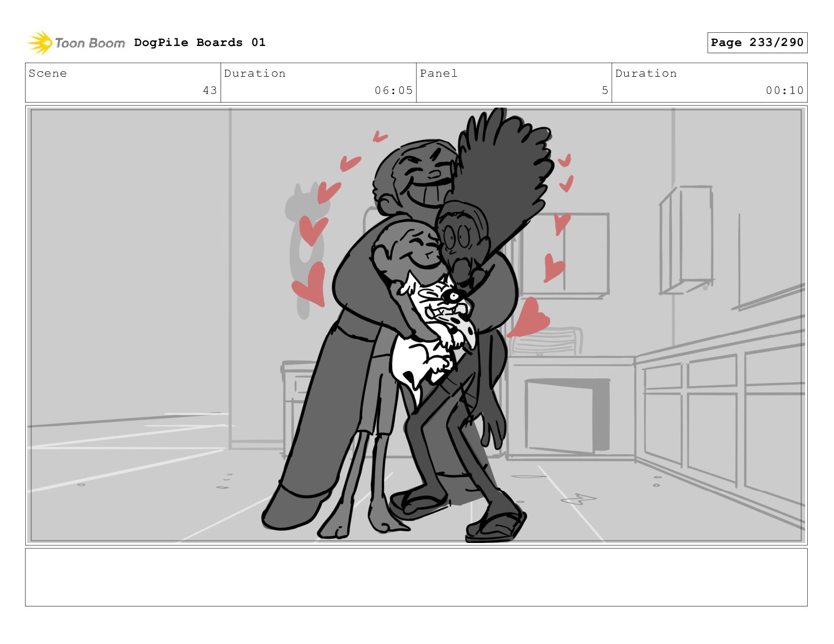Click the 'Page 233/290' page indicator

click(x=757, y=42)
